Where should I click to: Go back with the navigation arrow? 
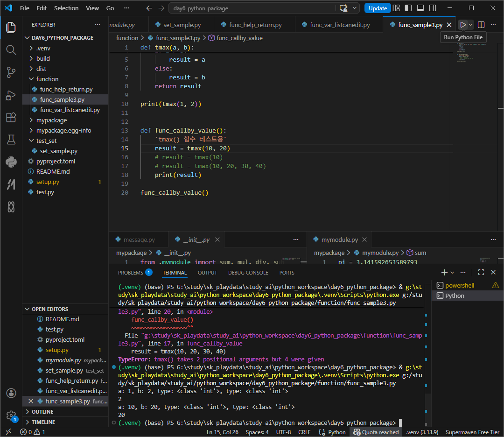coord(149,8)
